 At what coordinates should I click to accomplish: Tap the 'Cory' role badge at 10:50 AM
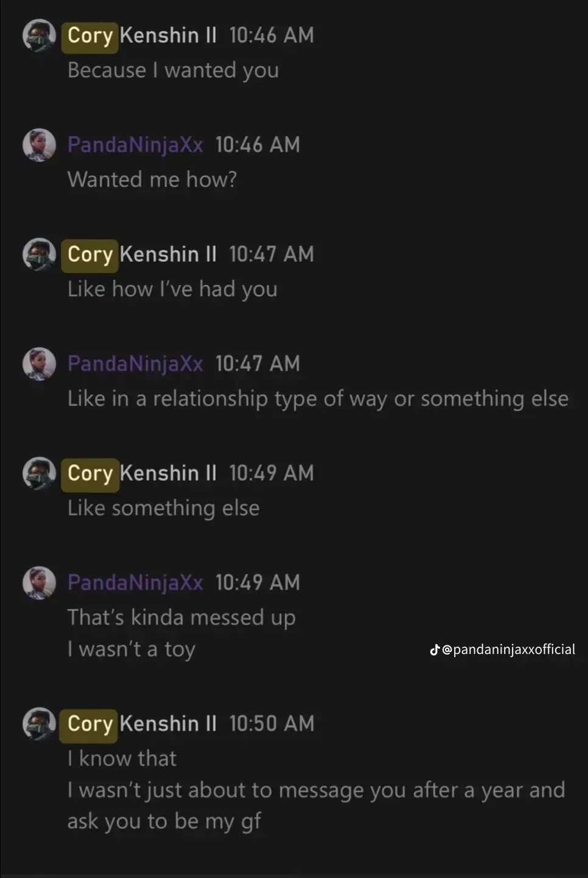89,724
